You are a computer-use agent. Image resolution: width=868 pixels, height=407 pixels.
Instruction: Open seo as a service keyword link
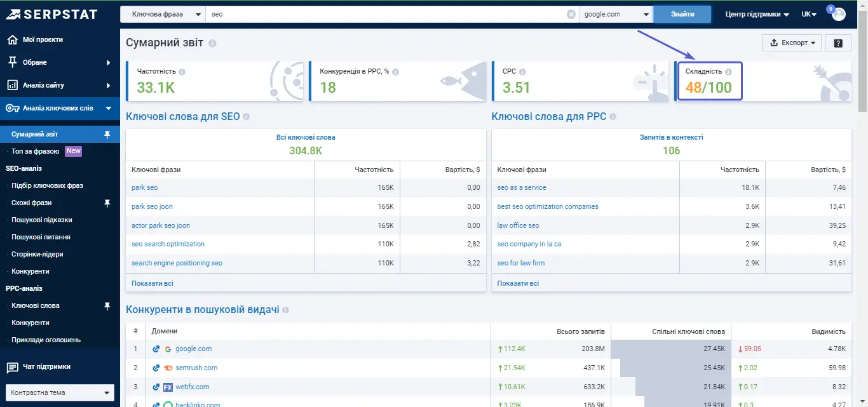522,187
